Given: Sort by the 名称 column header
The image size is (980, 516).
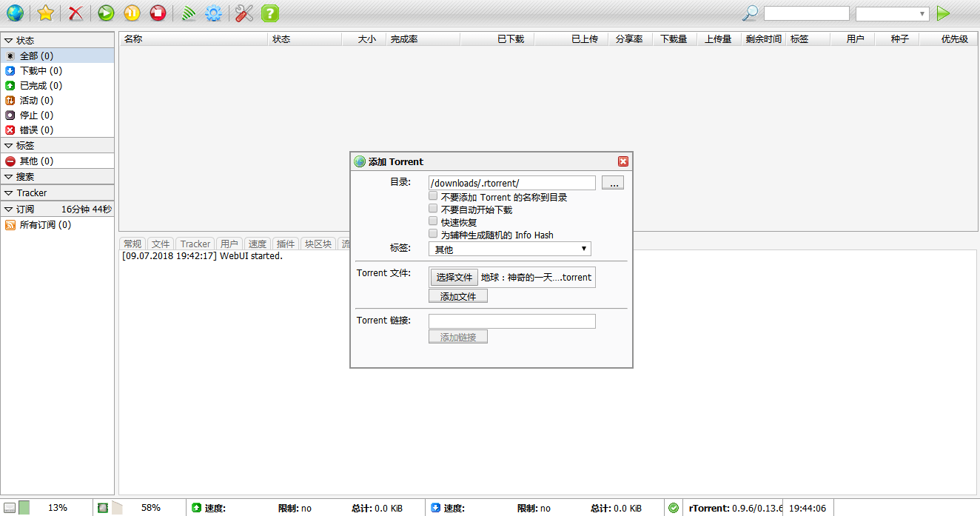Looking at the screenshot, I should 193,39.
